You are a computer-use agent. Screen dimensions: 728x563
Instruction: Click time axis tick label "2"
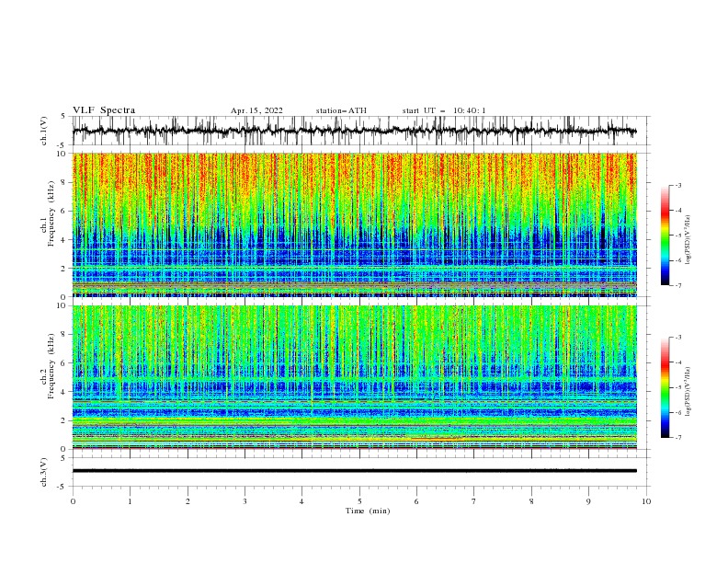pos(188,501)
